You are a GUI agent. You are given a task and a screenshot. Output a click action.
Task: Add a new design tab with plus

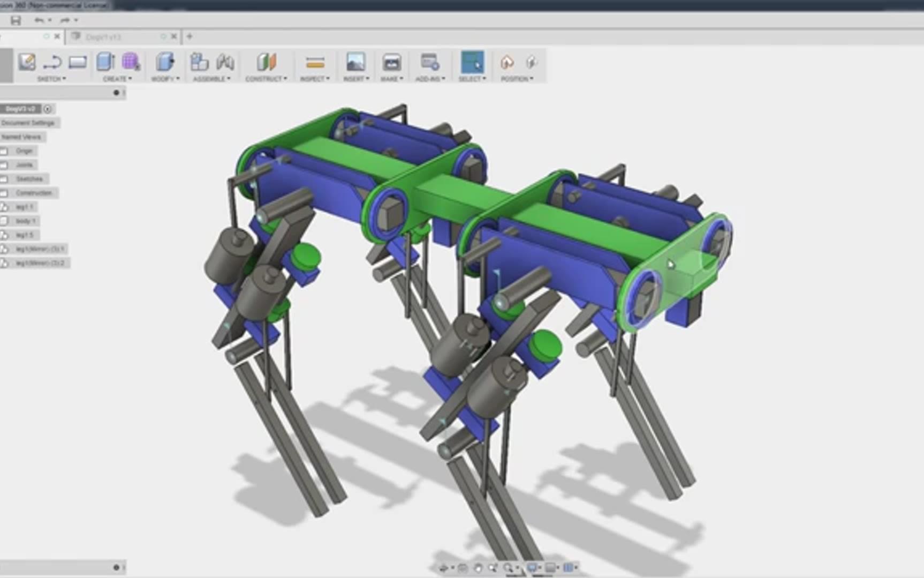point(189,36)
